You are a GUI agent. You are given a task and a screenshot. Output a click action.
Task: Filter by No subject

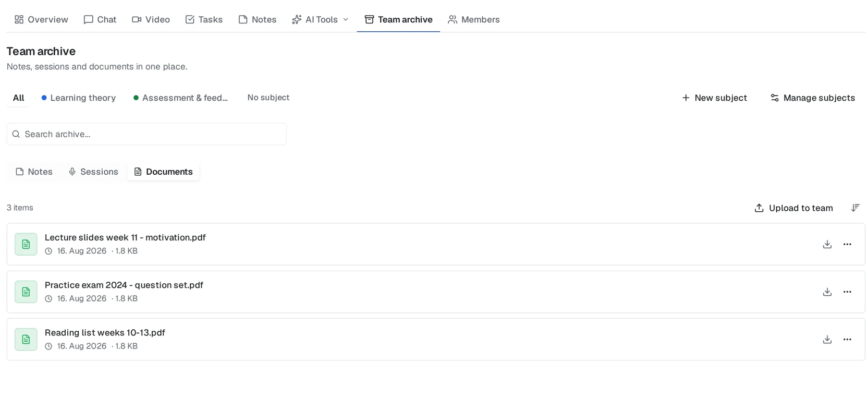(x=268, y=98)
